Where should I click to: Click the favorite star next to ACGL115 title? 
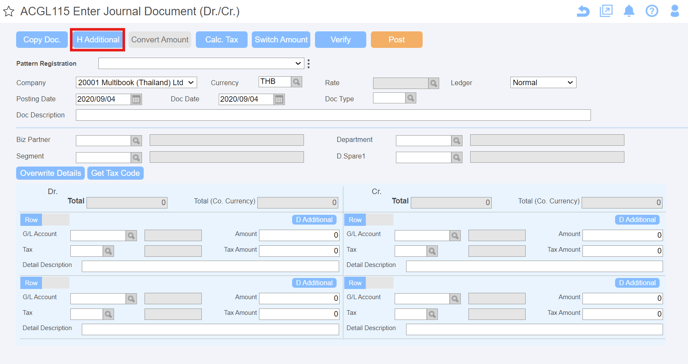point(9,11)
